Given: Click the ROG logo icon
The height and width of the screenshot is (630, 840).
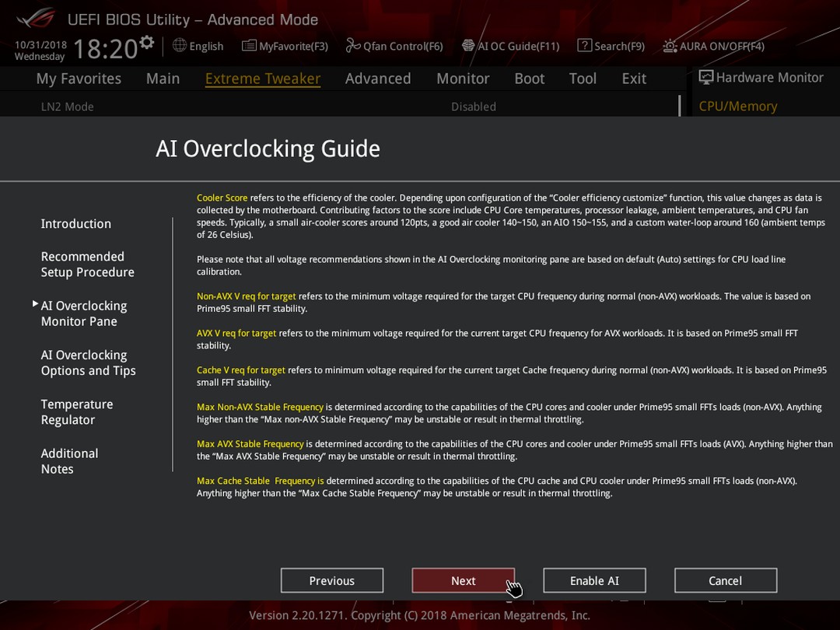Looking at the screenshot, I should coord(36,19).
